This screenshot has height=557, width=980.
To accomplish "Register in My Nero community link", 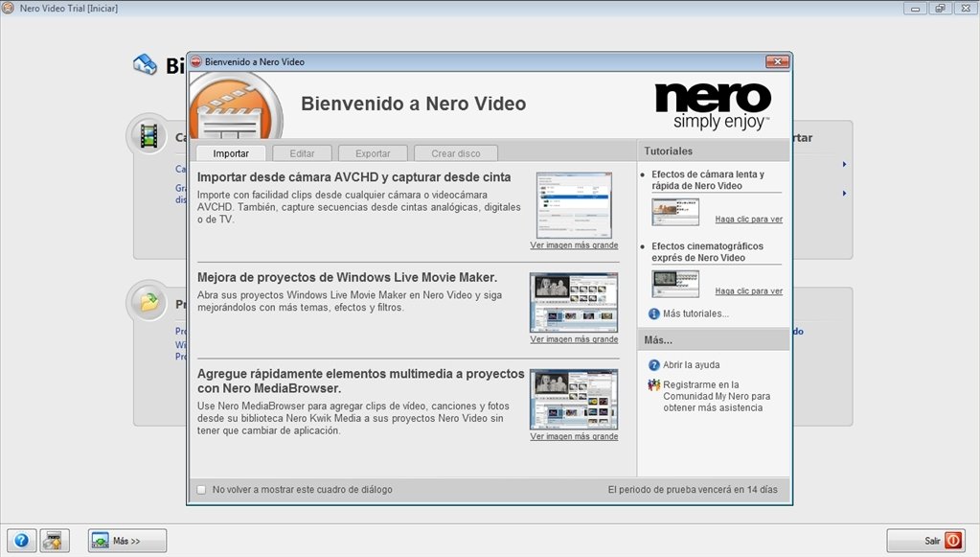I will pyautogui.click(x=717, y=396).
